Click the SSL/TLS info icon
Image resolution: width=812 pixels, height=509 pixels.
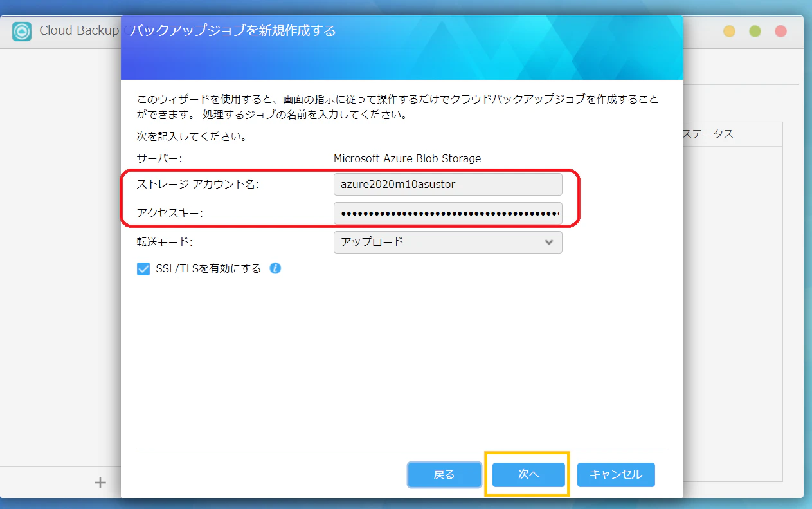coord(275,268)
